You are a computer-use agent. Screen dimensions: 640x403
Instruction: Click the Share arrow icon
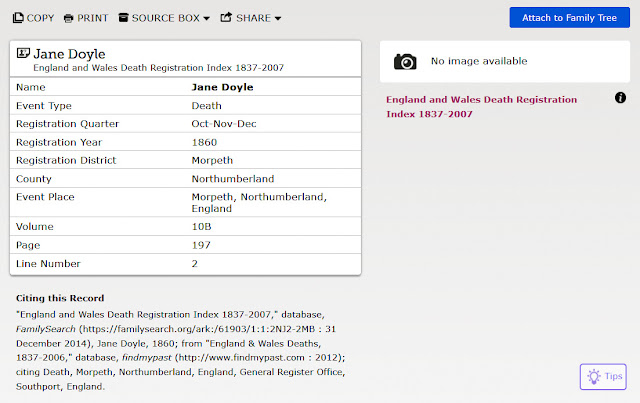coord(226,18)
